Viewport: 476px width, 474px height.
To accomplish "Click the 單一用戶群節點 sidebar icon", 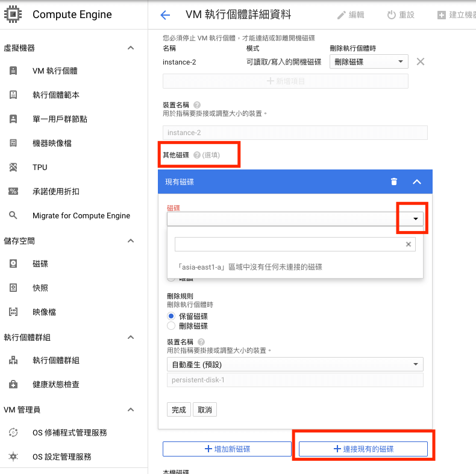I will [x=13, y=118].
